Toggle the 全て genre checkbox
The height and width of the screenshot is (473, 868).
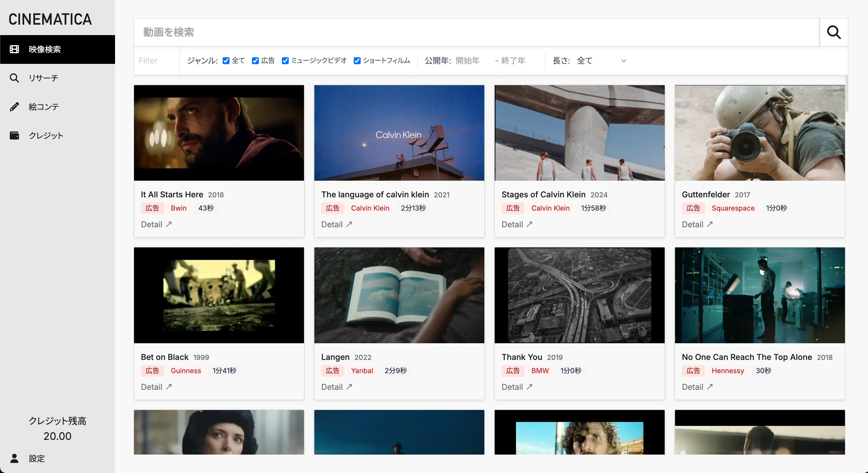coord(226,61)
